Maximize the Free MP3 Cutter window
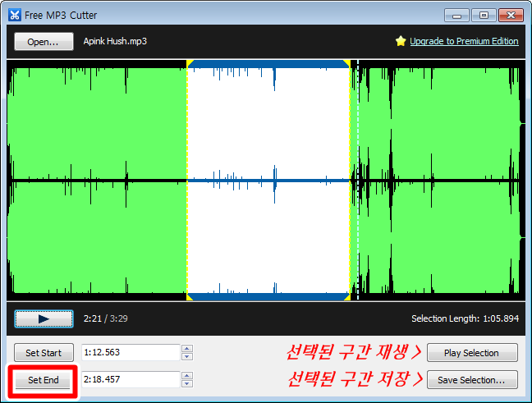 (x=484, y=16)
